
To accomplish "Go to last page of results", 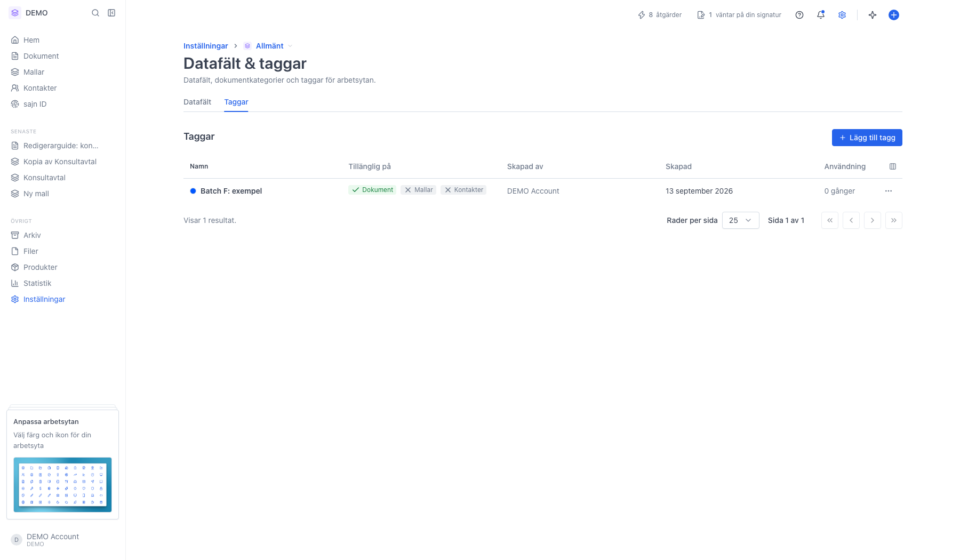I will pyautogui.click(x=894, y=220).
